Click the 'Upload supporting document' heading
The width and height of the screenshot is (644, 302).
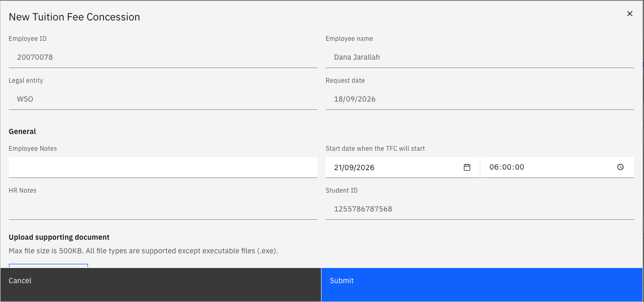coord(59,238)
